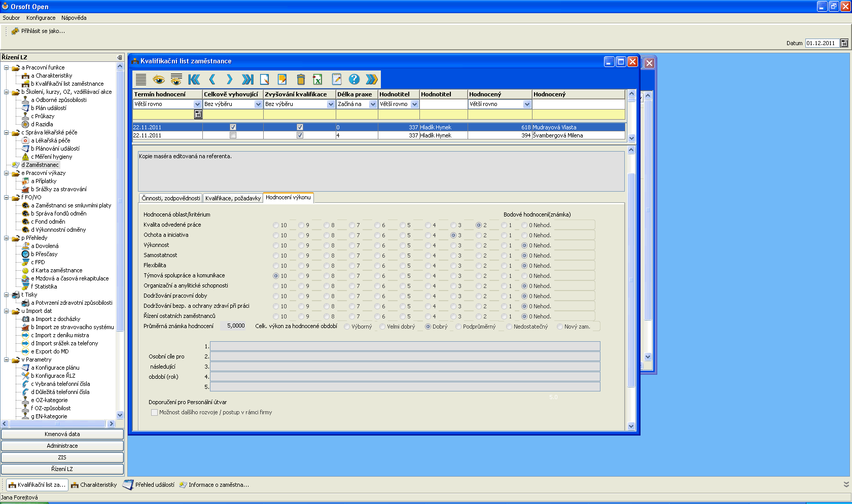Click the Excel export toolbar icon
852x504 pixels.
[x=317, y=79]
